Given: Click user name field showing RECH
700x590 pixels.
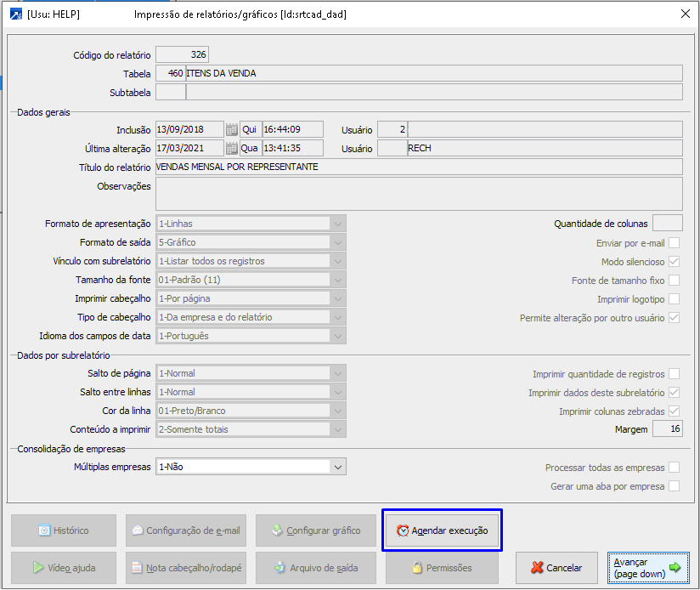Looking at the screenshot, I should 545,148.
